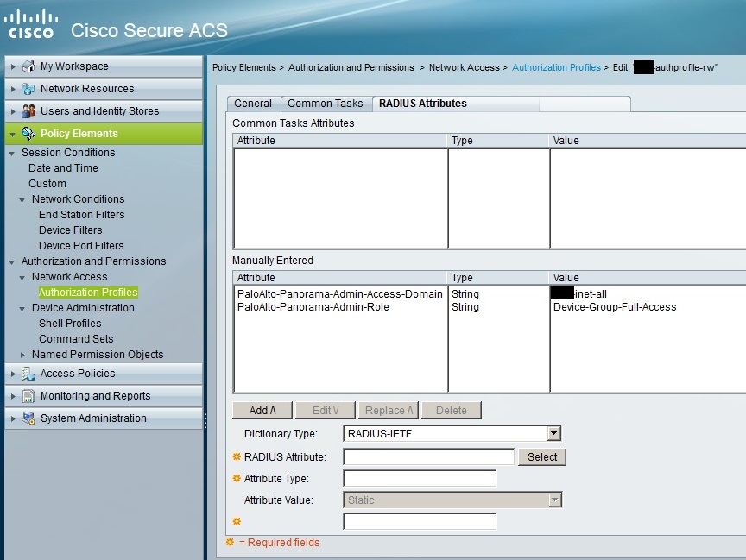Select Authorization Profiles in the tree
Screen dimensions: 746x560
click(x=88, y=293)
